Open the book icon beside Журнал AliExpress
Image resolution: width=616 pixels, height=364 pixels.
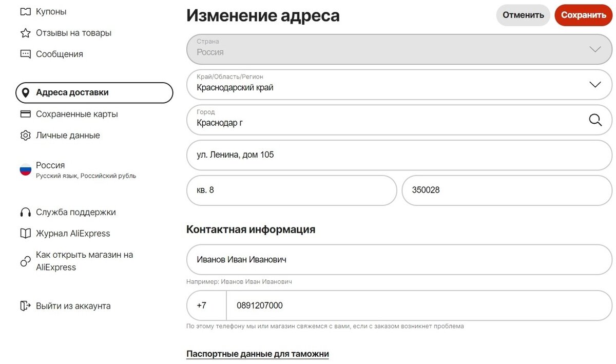(x=26, y=233)
